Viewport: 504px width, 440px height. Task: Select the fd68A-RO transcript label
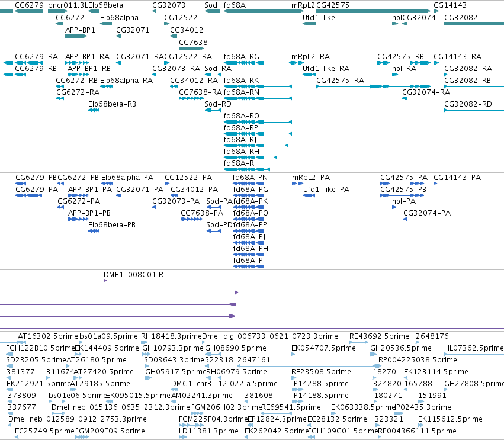(242, 116)
